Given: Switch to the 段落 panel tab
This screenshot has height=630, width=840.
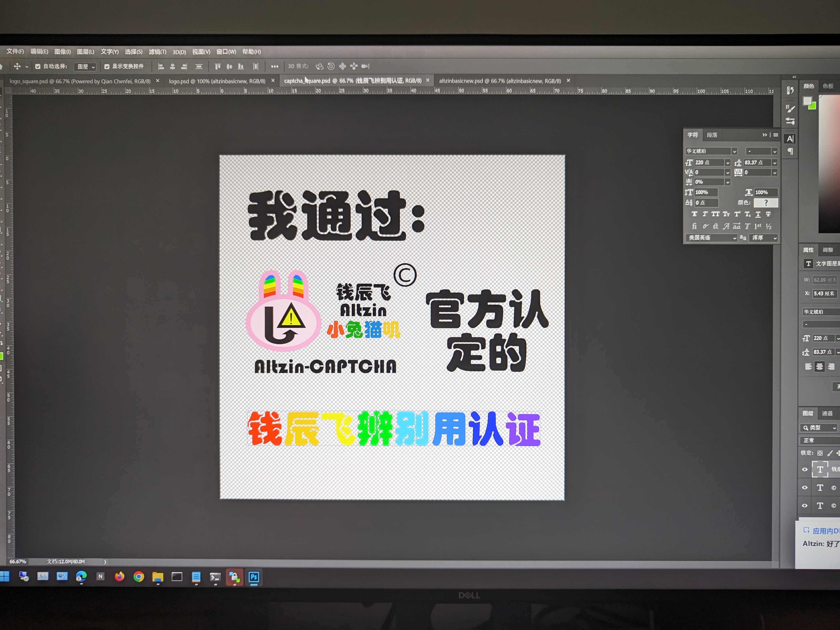Looking at the screenshot, I should coord(712,135).
